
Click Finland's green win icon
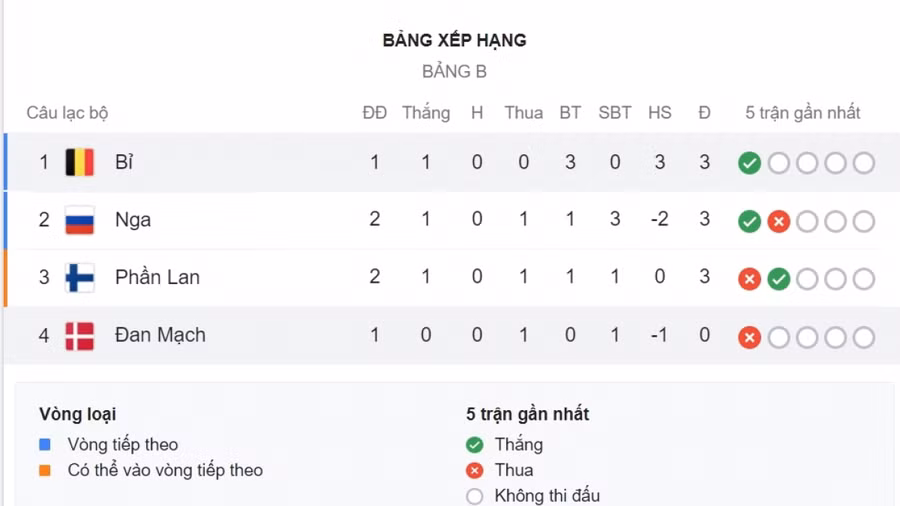778,279
